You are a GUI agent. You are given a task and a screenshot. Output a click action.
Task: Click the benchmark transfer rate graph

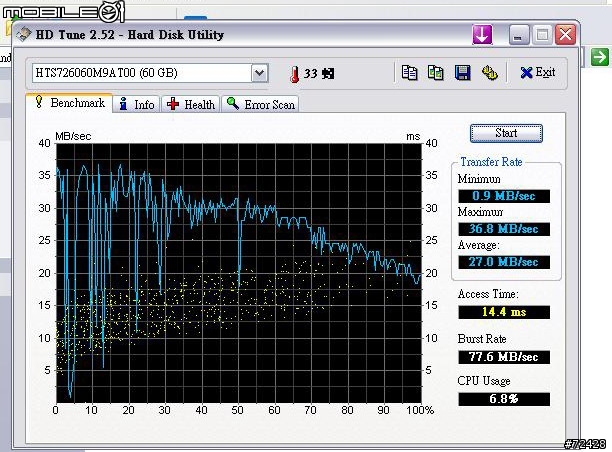[x=239, y=273]
